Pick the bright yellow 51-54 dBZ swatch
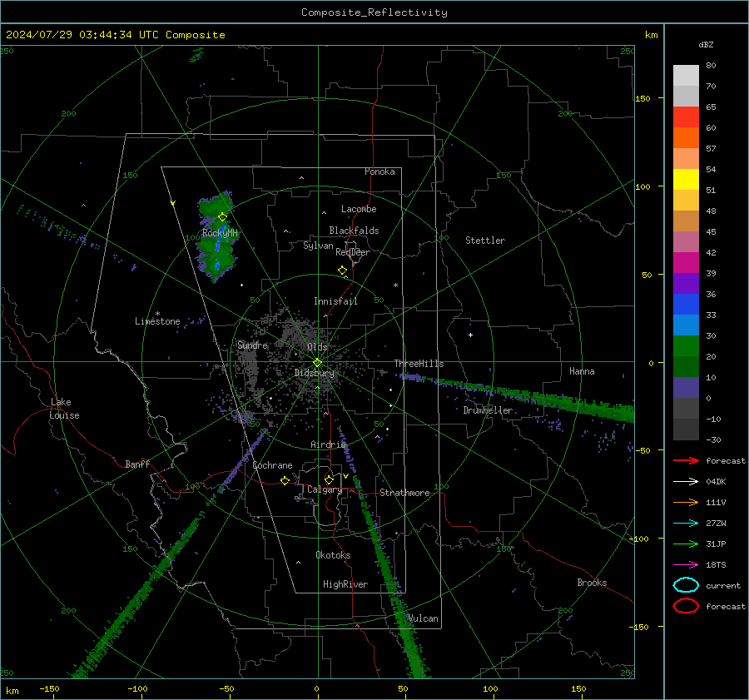Image resolution: width=749 pixels, height=700 pixels. 686,180
